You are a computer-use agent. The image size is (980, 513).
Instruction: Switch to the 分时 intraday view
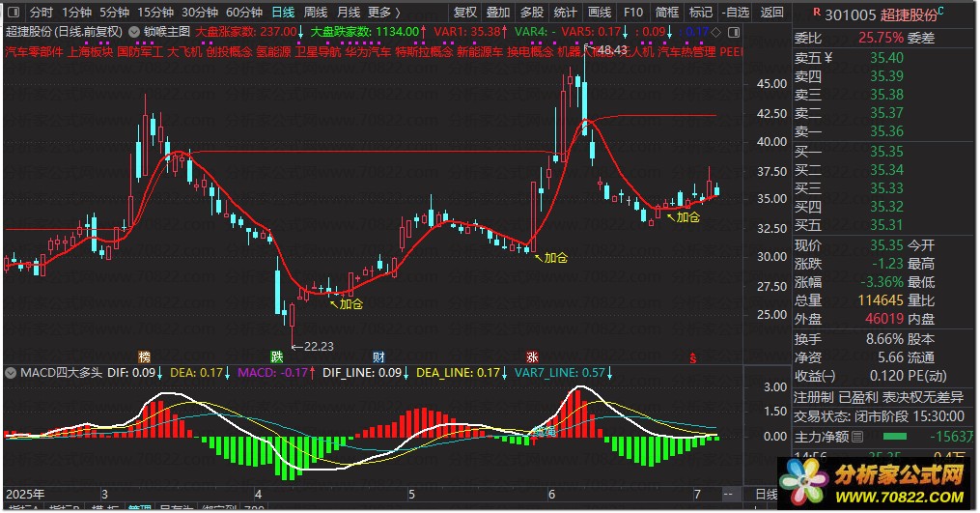(x=42, y=12)
